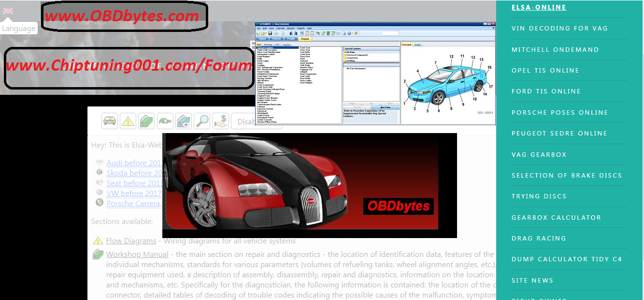This screenshot has width=644, height=300.
Task: Click the car vehicle icon in Elsa toolbar
Action: click(x=110, y=121)
